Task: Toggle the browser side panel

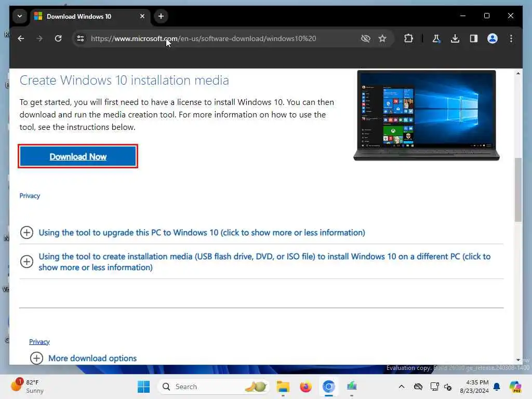Action: click(474, 38)
